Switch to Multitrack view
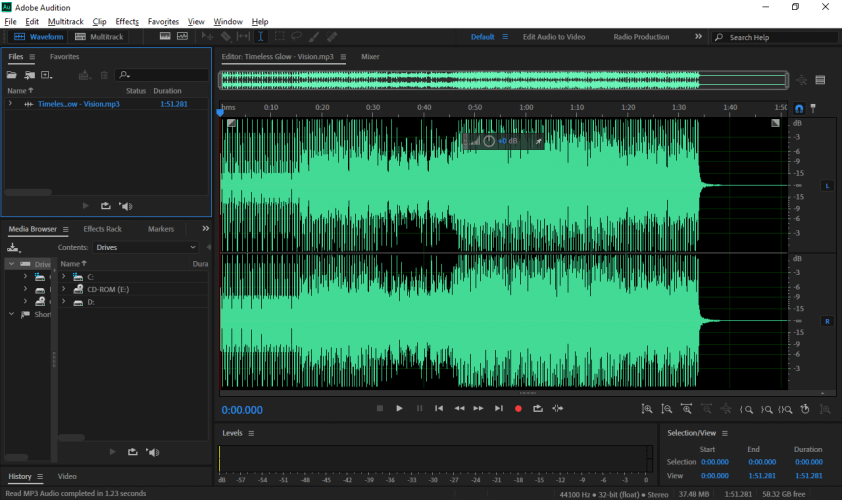This screenshot has width=842, height=500. pos(99,37)
